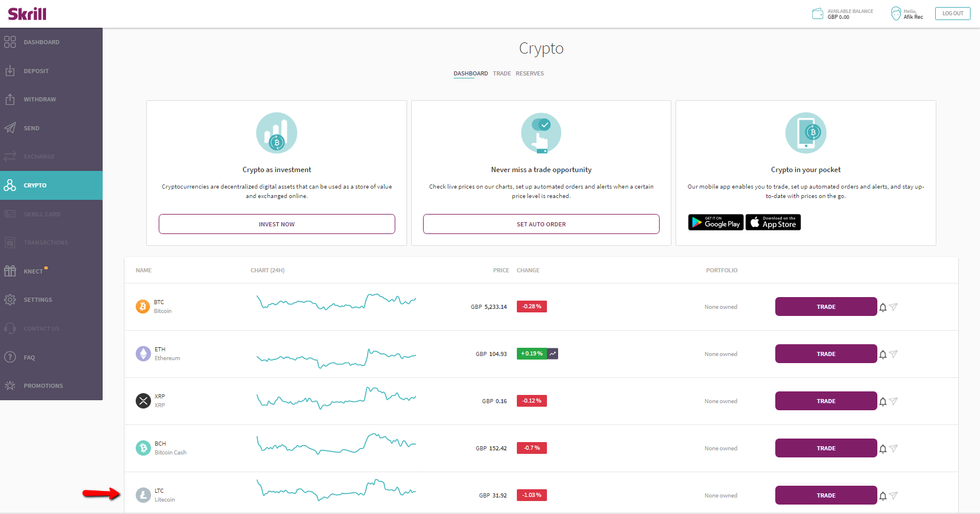This screenshot has width=980, height=514.
Task: Click the trend chart icon beside Ethereum change
Action: click(553, 354)
